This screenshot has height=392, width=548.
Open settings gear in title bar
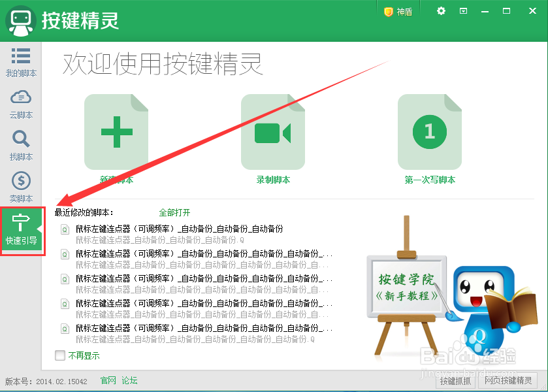click(x=441, y=11)
